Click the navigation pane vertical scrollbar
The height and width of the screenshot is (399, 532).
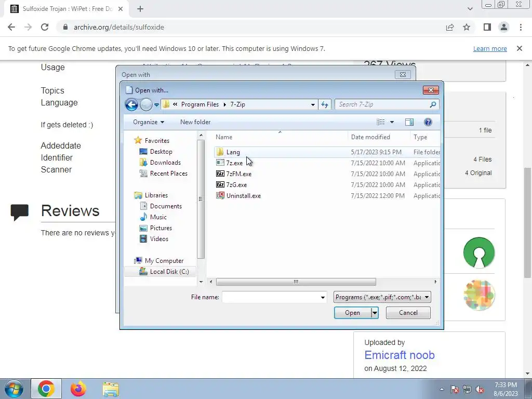(201, 198)
